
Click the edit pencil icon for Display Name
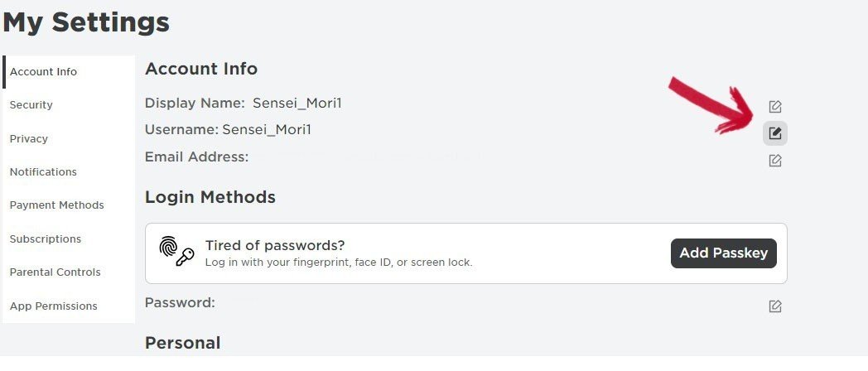775,106
